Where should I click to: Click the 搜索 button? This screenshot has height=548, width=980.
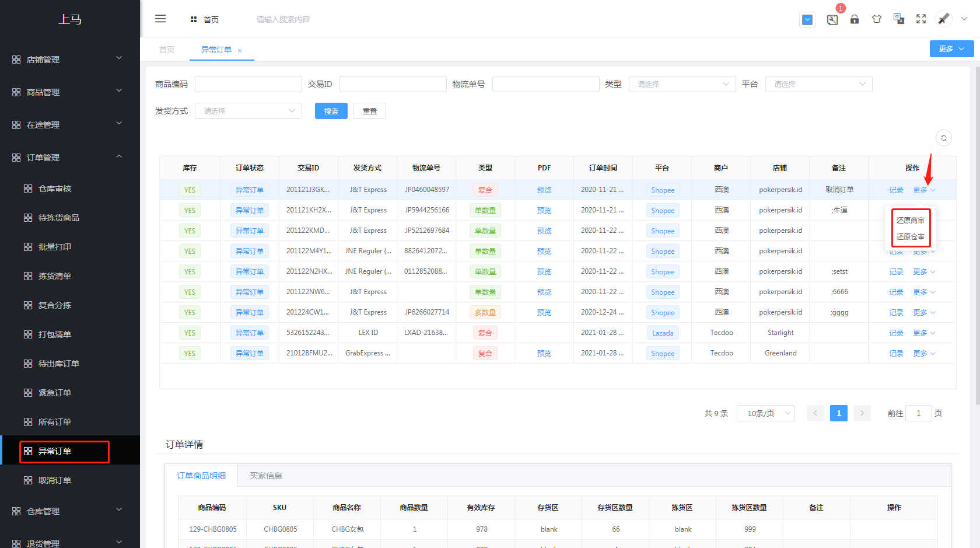(331, 111)
